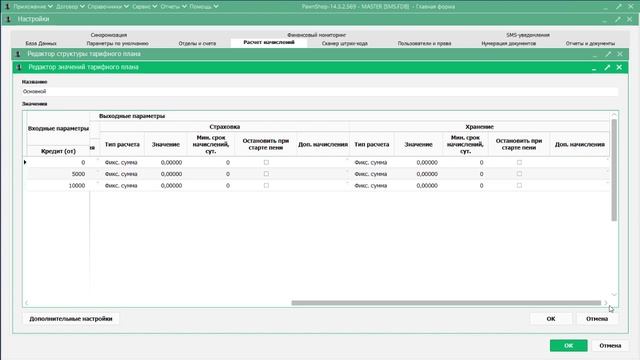Switch to the Отделы и счета tab
640x360 pixels.
point(197,43)
